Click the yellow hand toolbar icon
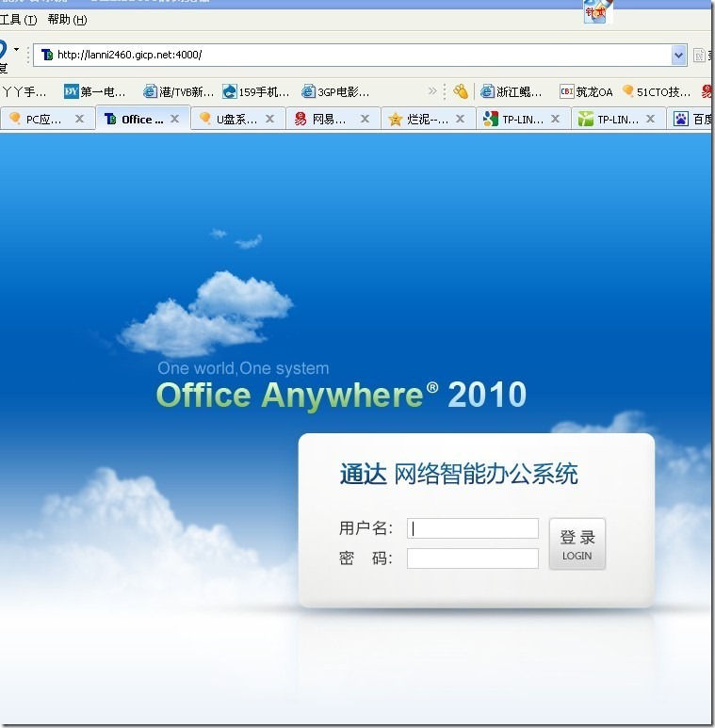 [460, 91]
